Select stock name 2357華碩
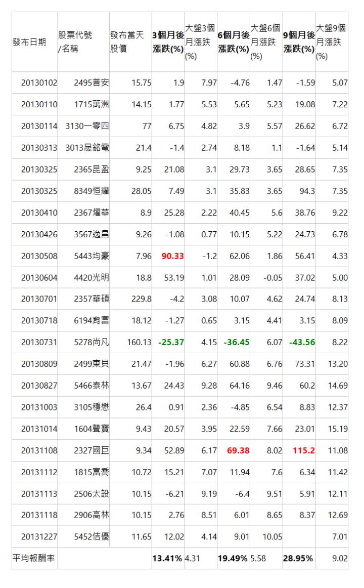 click(92, 299)
